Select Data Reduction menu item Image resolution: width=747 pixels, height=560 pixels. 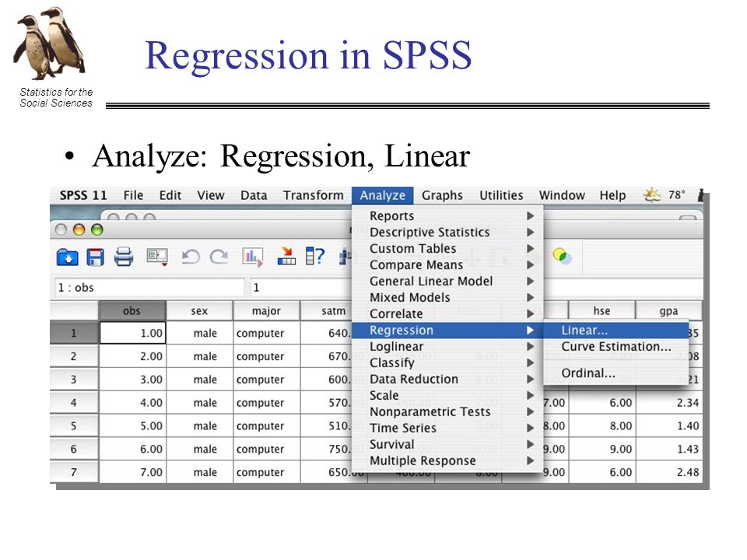(447, 379)
